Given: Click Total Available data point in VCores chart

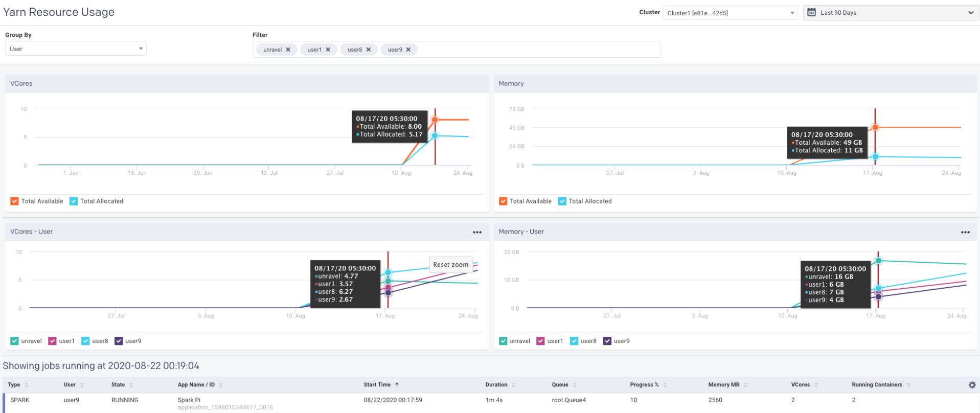Looking at the screenshot, I should (x=435, y=120).
